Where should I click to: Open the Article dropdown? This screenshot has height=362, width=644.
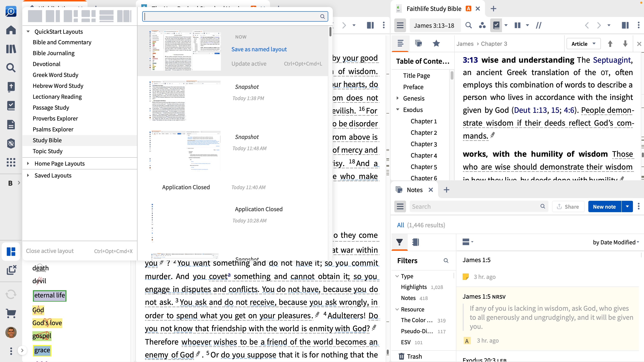click(583, 44)
